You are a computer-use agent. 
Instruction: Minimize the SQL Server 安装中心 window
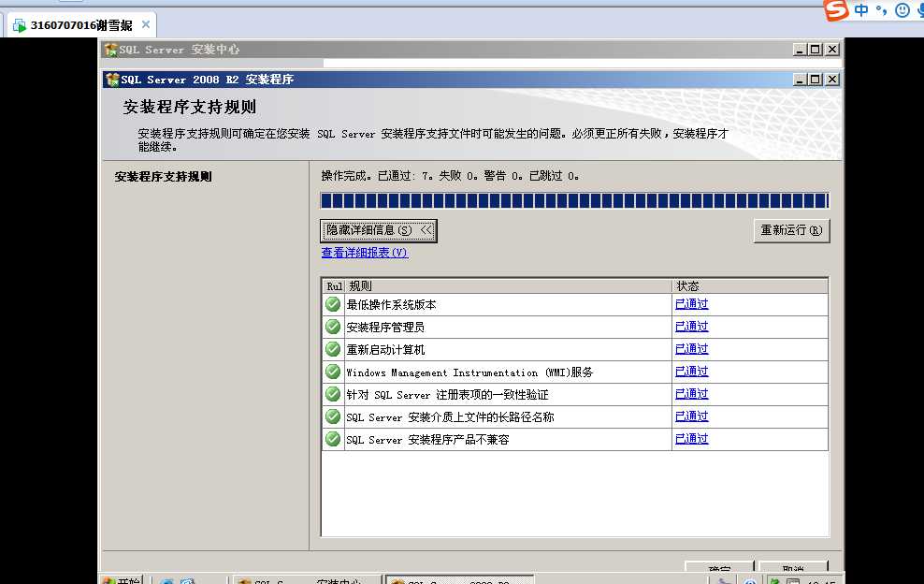pos(799,50)
